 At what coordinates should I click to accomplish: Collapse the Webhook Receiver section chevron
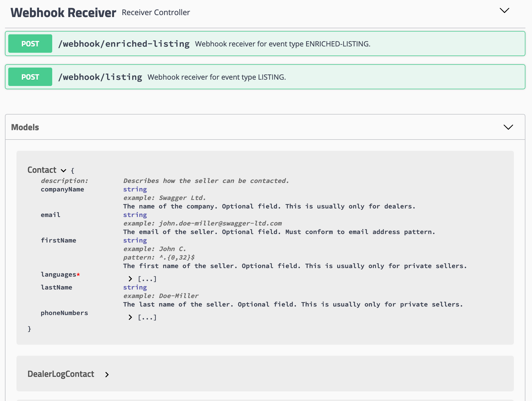tap(504, 11)
